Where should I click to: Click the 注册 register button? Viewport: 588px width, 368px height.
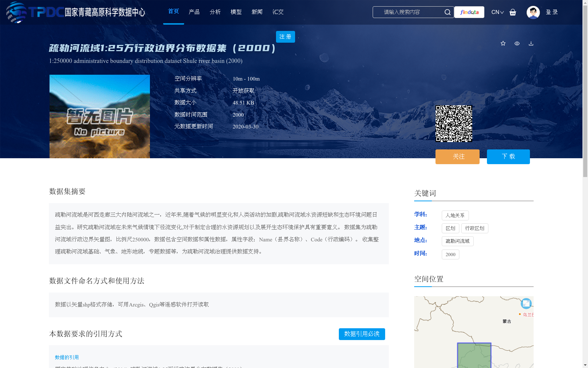point(286,37)
